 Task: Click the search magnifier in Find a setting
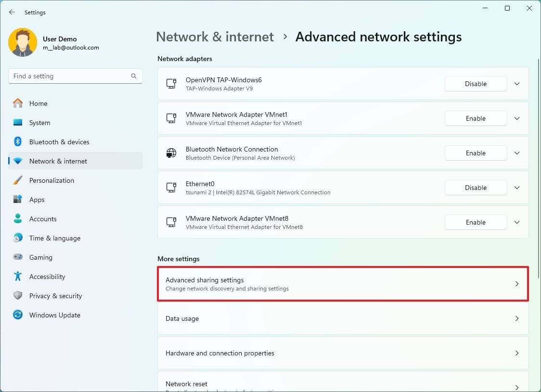point(133,76)
